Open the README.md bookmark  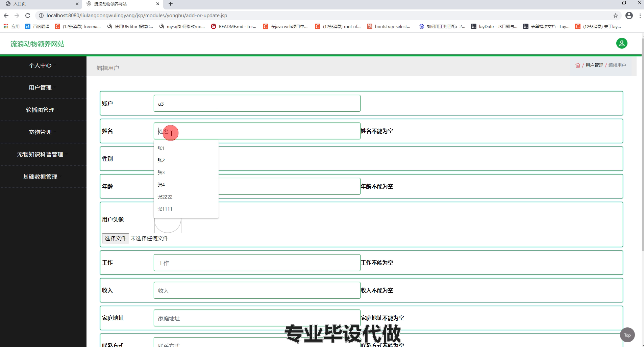click(234, 26)
